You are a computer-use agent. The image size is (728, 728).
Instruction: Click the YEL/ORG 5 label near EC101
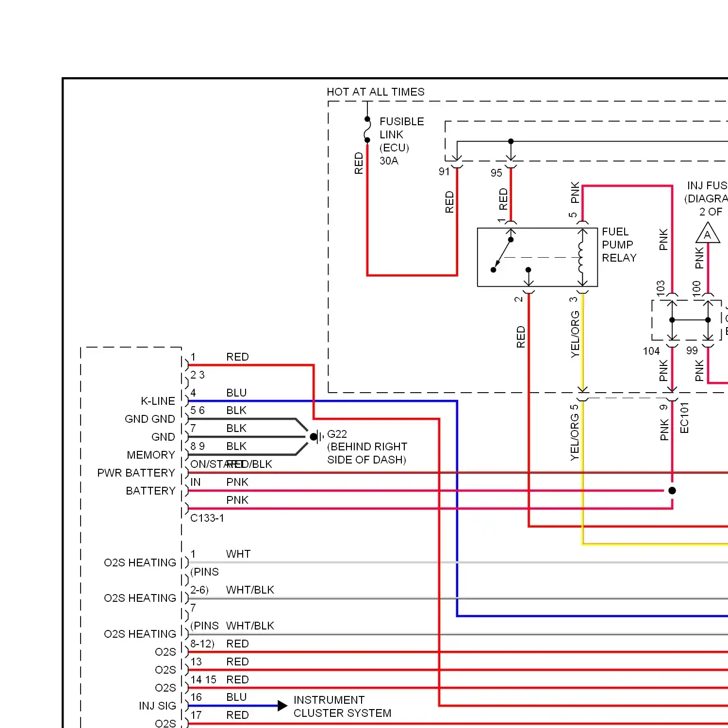[x=575, y=432]
